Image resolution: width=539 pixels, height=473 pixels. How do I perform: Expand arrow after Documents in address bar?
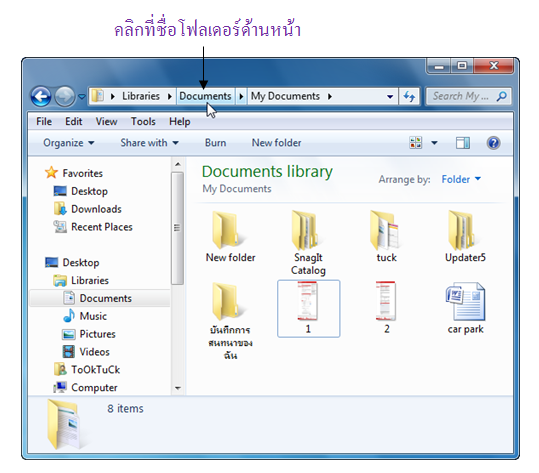[x=241, y=96]
